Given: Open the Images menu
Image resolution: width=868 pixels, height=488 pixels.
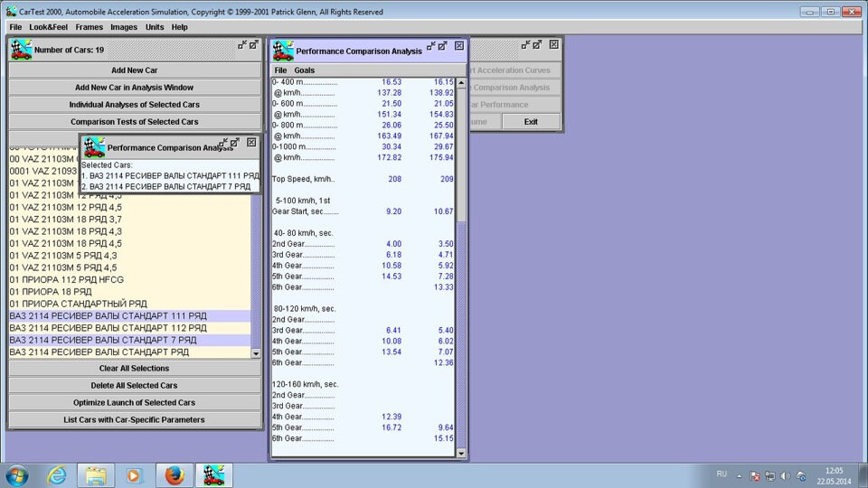Looking at the screenshot, I should (x=124, y=27).
